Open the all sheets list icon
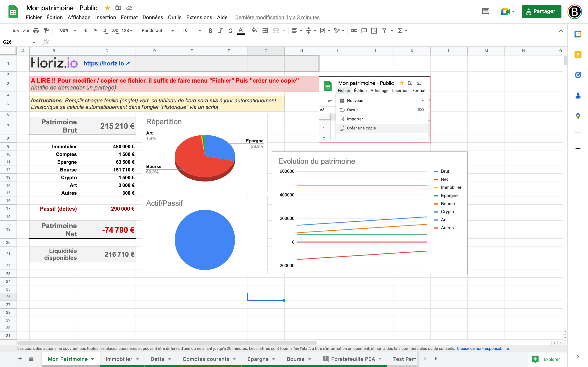Screen dimensions: 588x367 [x=31, y=359]
